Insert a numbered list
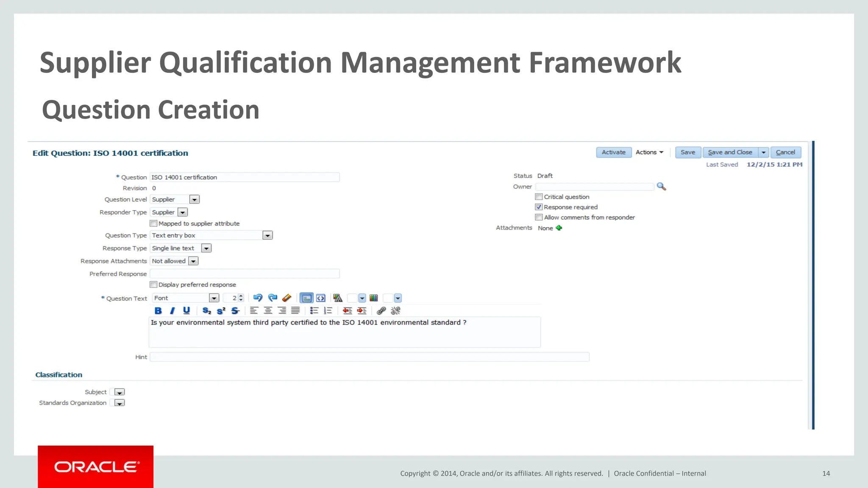 [x=328, y=311]
